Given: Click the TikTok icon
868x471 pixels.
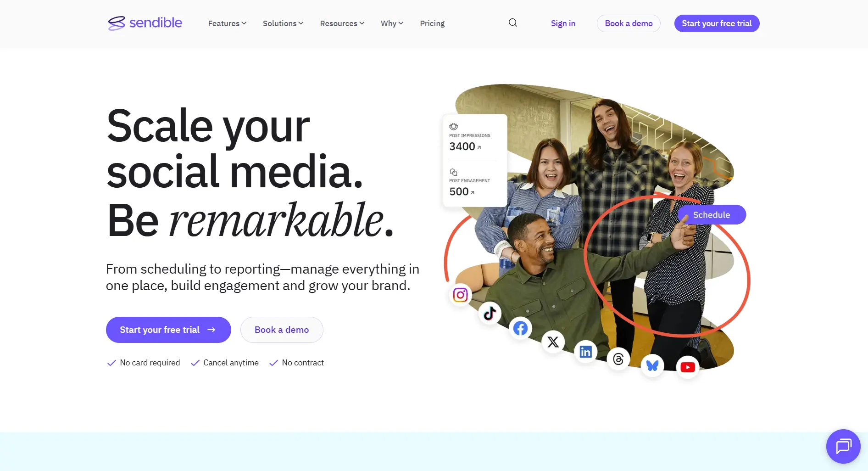Looking at the screenshot, I should pyautogui.click(x=490, y=314).
